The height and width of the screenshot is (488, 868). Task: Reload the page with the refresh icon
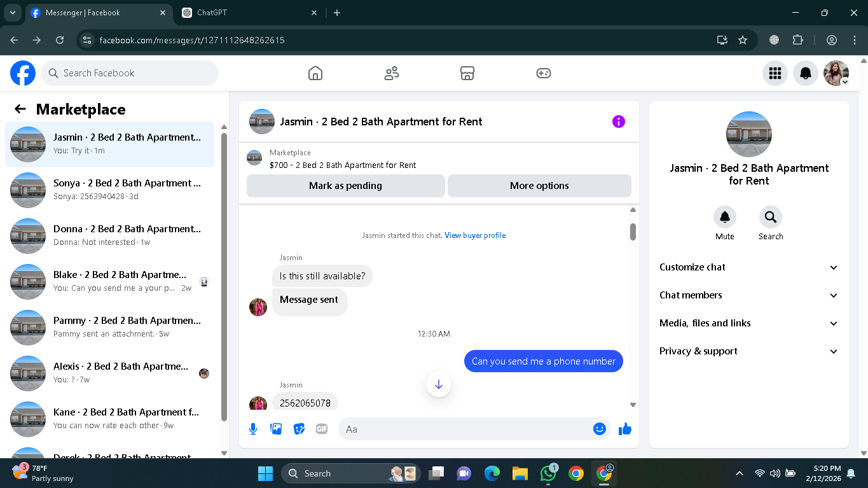(60, 40)
